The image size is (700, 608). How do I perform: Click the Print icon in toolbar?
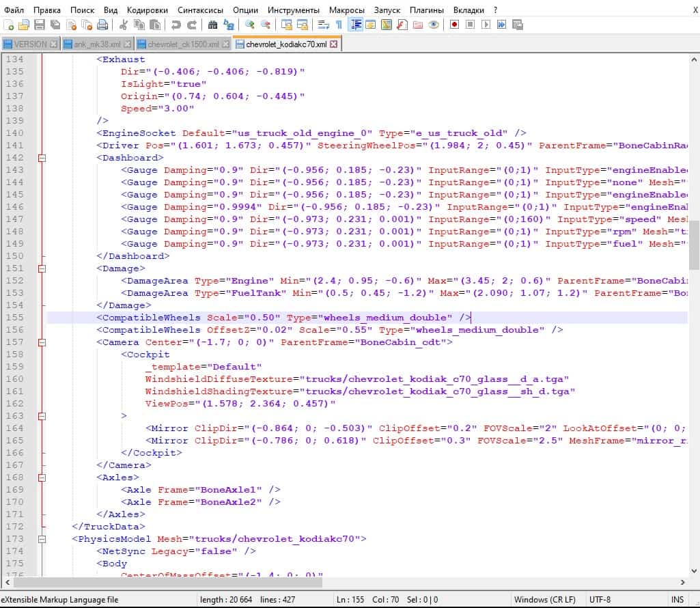(x=102, y=25)
